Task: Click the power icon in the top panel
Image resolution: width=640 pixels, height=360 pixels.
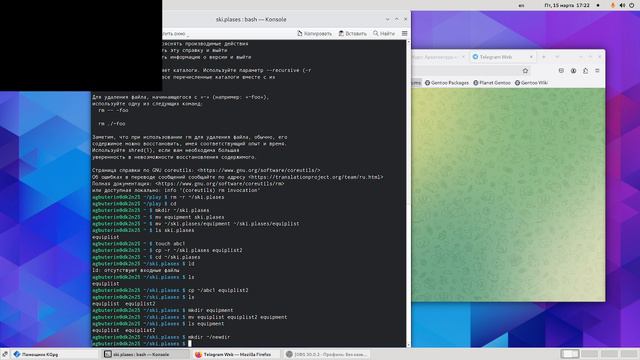Action: [x=632, y=5]
